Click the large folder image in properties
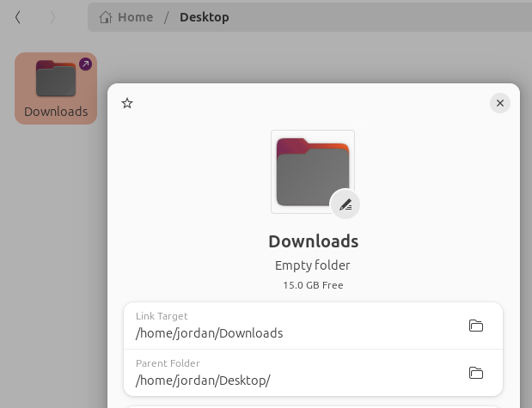 click(x=311, y=171)
